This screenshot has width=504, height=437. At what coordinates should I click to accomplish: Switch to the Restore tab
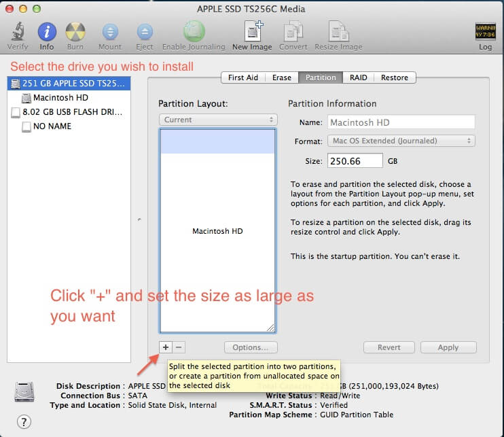click(395, 77)
